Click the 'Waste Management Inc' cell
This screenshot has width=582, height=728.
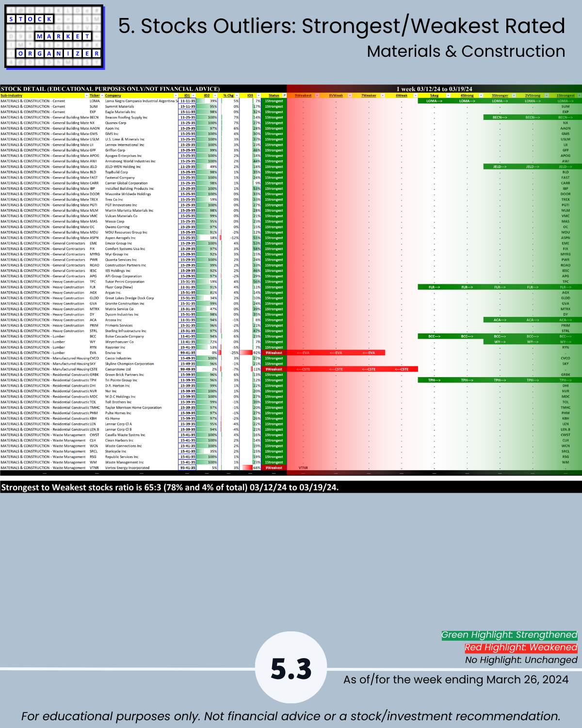(x=141, y=463)
